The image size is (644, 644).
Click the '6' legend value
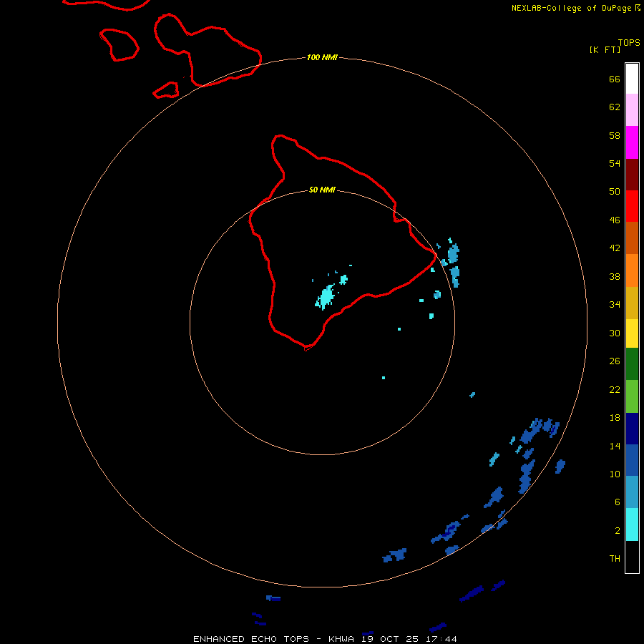coord(618,502)
